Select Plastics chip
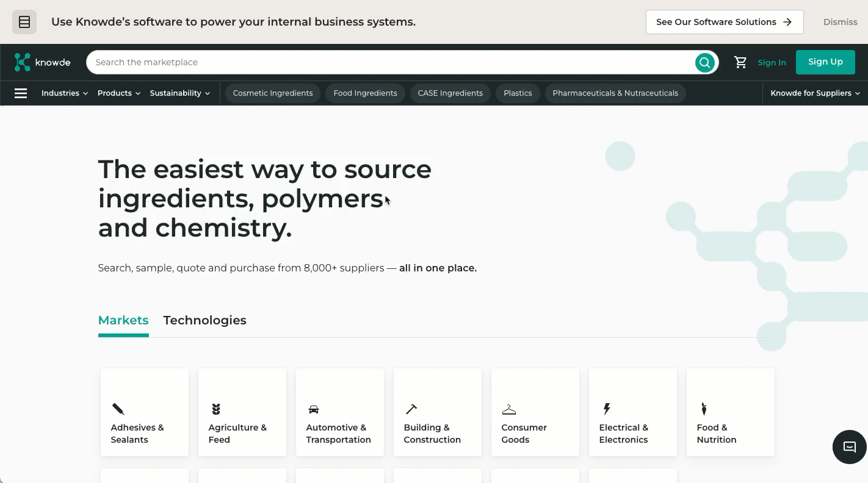 518,93
